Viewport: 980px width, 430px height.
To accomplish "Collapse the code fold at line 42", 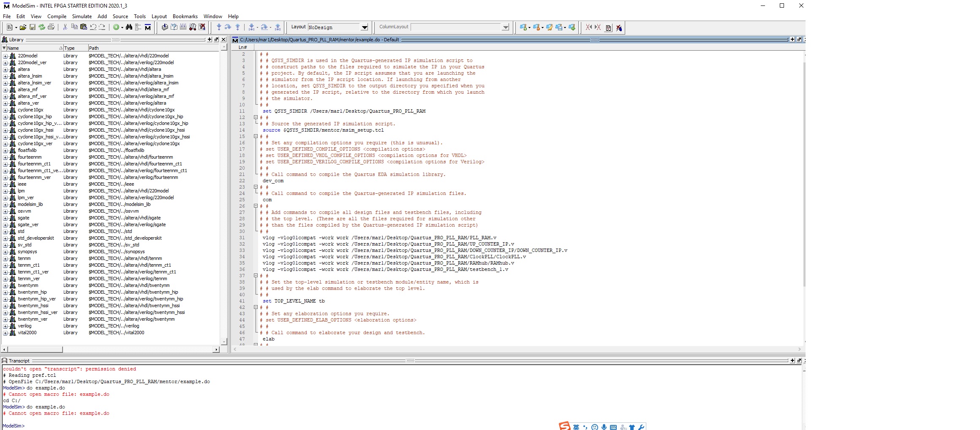I will [256, 307].
